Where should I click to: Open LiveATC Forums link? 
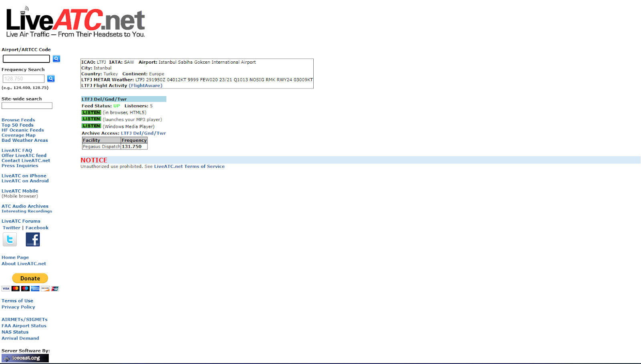(x=21, y=221)
